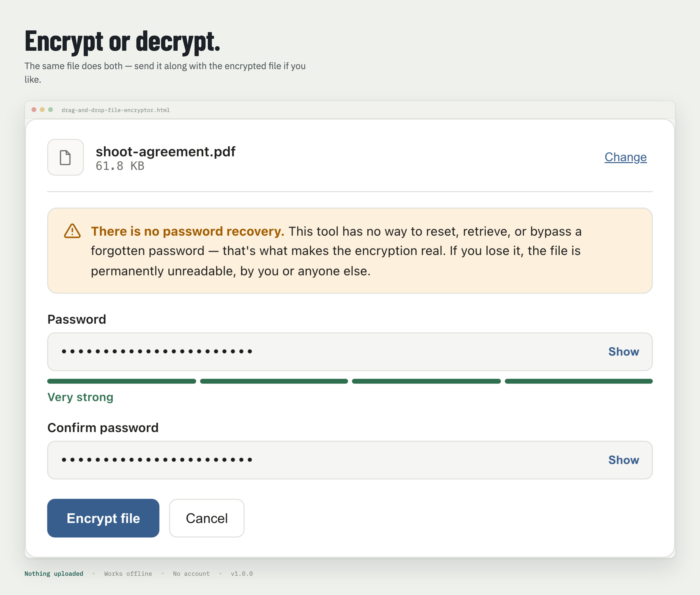This screenshot has width=700, height=595.
Task: Click the yellow window dot
Action: tap(42, 110)
